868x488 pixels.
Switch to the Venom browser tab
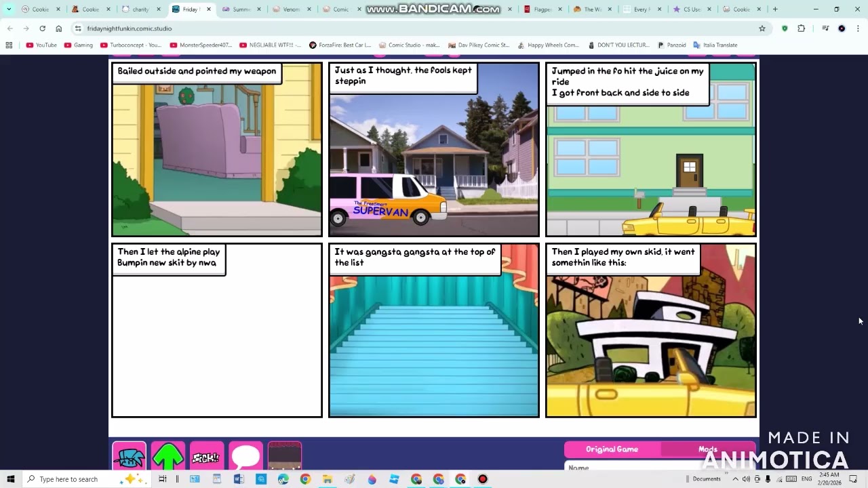(291, 9)
